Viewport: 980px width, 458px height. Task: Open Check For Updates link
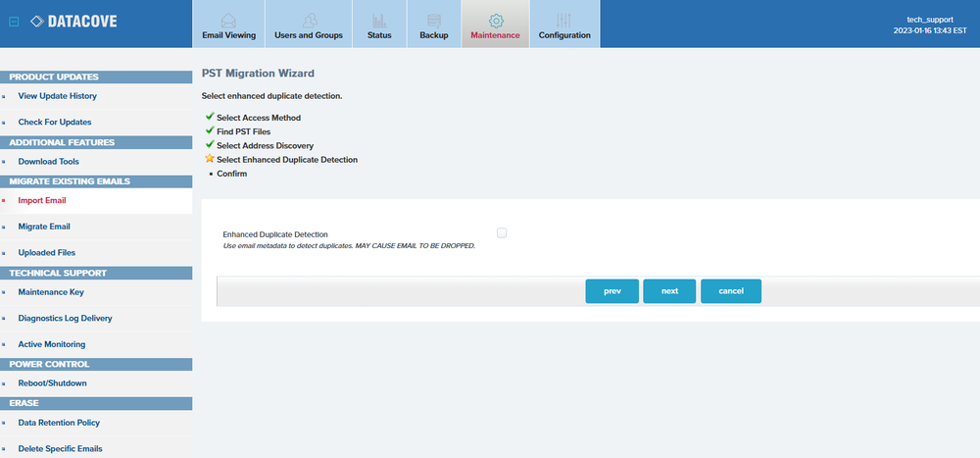pos(55,122)
